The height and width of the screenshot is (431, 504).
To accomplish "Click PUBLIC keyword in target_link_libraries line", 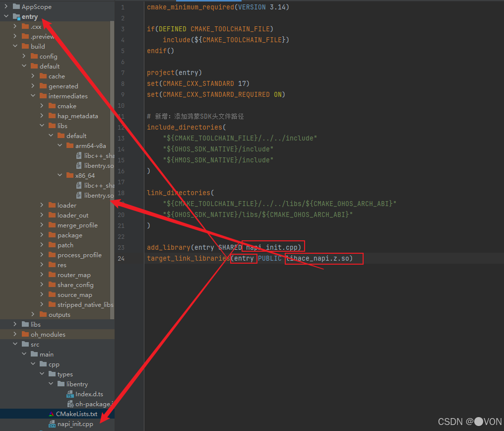I will tap(269, 258).
